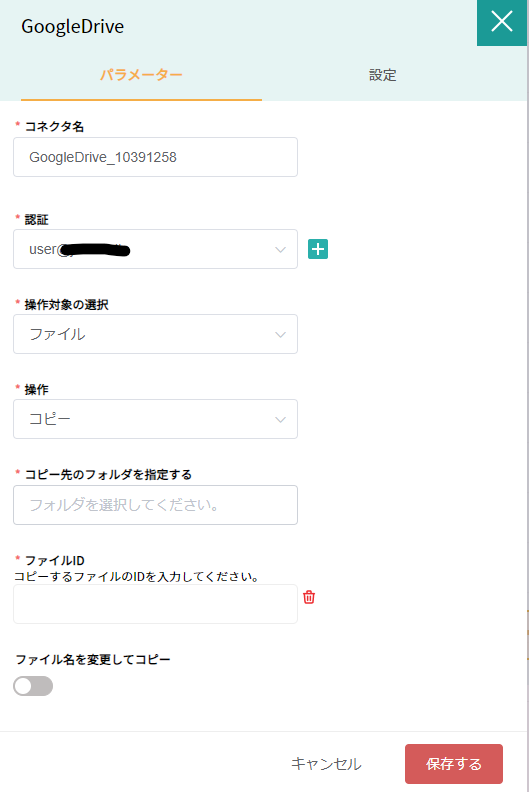Screen dimensions: 529x792
Task: Open the 操作 dropdown showing コピー
Action: [155, 419]
